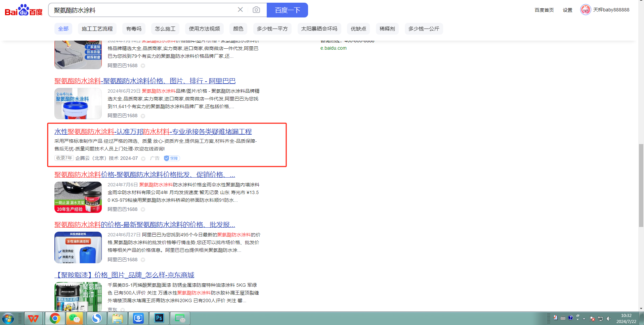Select the 使用方法视频 filter tab
The height and width of the screenshot is (325, 644).
(x=204, y=29)
